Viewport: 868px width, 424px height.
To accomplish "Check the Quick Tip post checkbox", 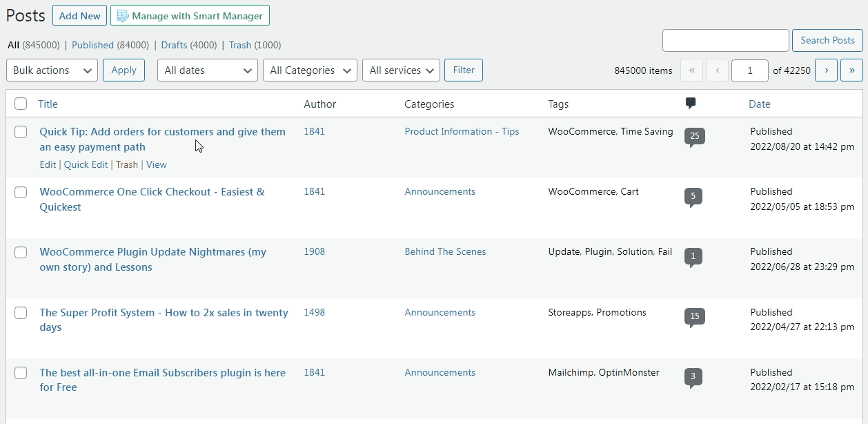I will [21, 132].
